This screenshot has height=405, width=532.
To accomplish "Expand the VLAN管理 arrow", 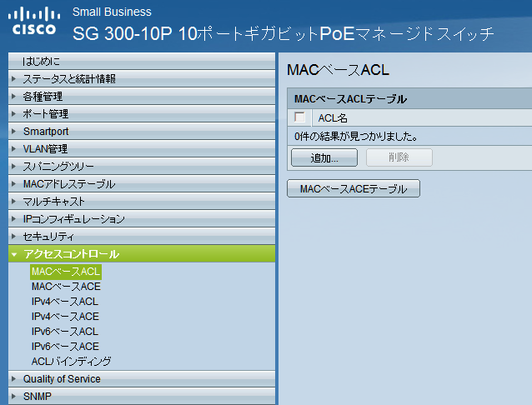I will click(x=13, y=148).
